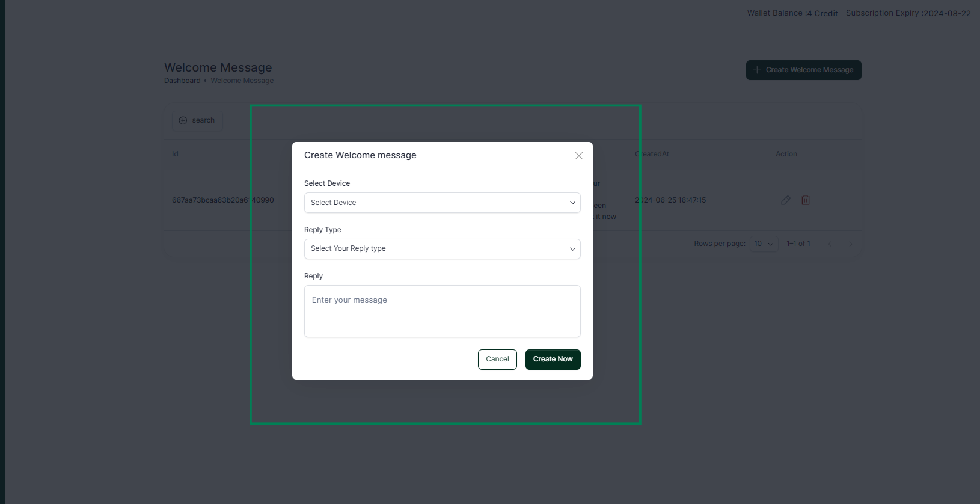The height and width of the screenshot is (504, 980).
Task: Close the Create Welcome message dialog
Action: click(x=579, y=156)
